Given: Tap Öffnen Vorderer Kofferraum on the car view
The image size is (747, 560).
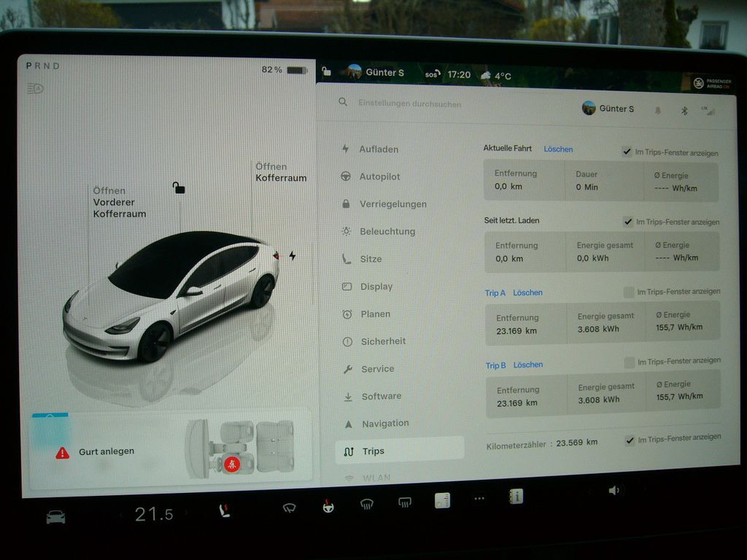Looking at the screenshot, I should pos(119,202).
